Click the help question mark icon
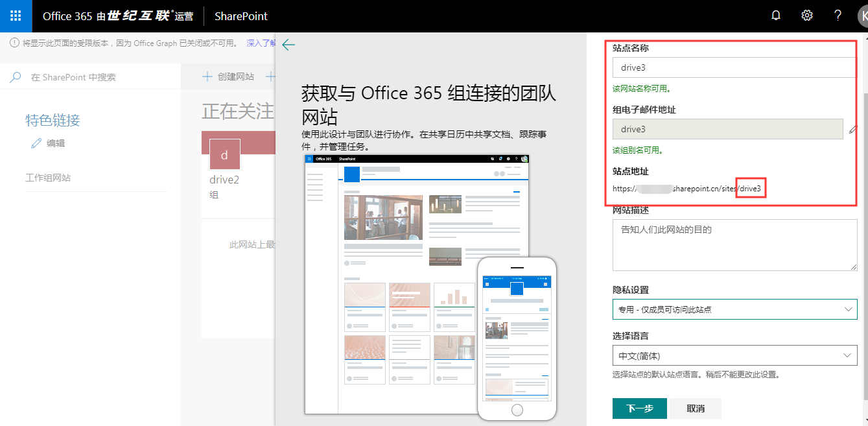 pyautogui.click(x=838, y=16)
